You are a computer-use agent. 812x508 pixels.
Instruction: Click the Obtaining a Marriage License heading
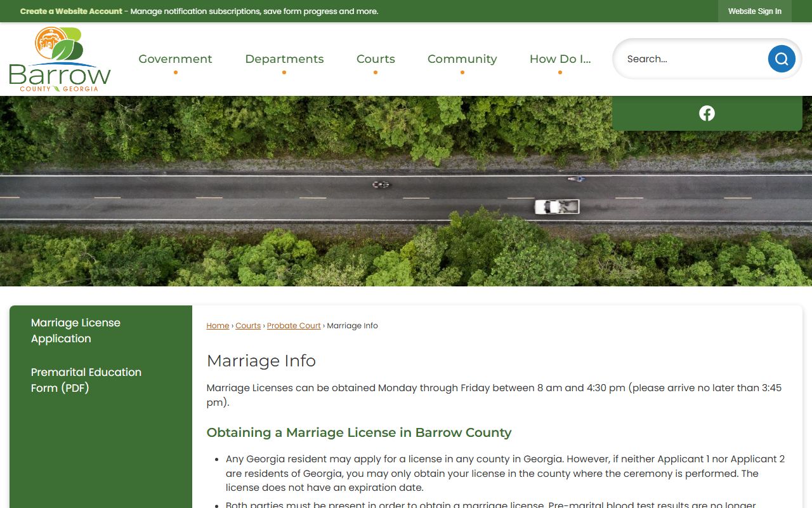point(358,432)
